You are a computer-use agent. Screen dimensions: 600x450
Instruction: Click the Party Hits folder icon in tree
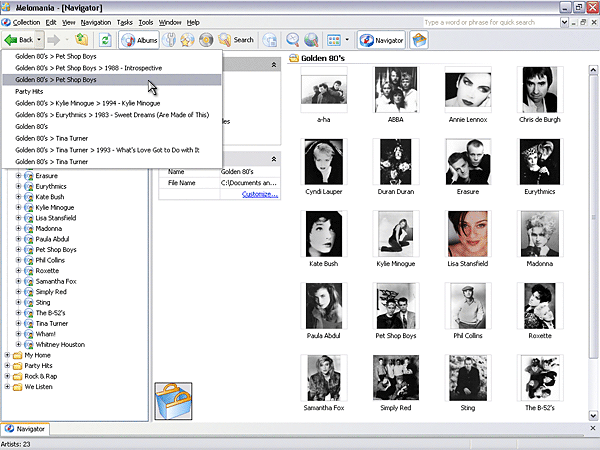(x=17, y=366)
